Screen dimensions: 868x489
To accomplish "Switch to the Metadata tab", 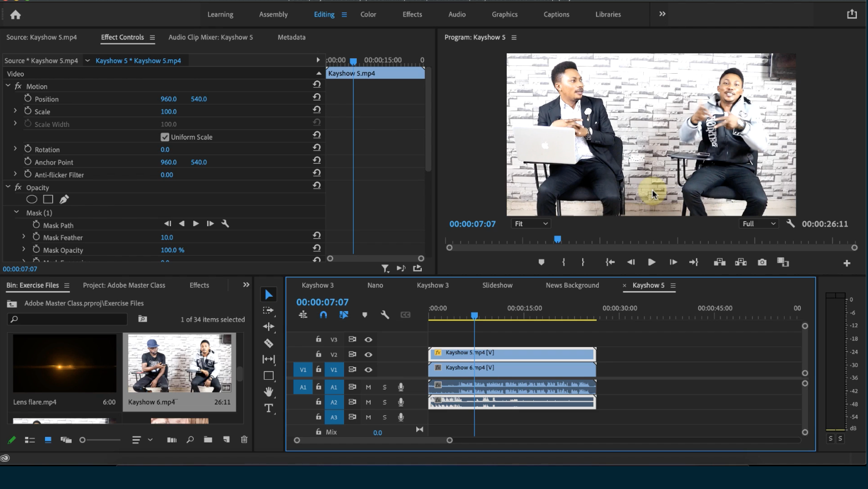I will click(x=291, y=37).
